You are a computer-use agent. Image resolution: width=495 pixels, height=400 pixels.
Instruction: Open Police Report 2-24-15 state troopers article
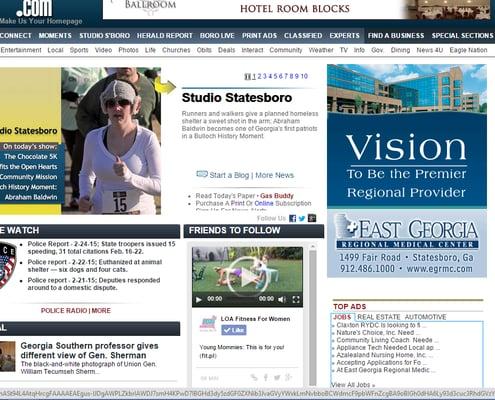tap(101, 248)
